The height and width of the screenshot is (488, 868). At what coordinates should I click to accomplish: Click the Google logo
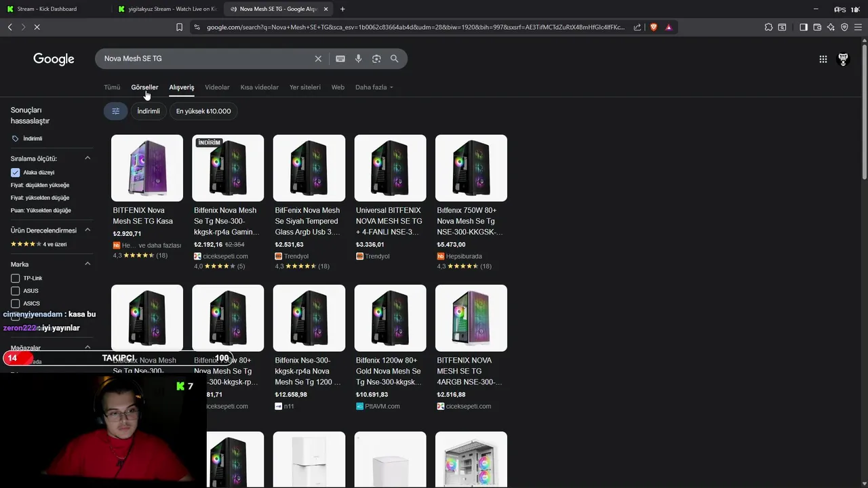point(54,59)
